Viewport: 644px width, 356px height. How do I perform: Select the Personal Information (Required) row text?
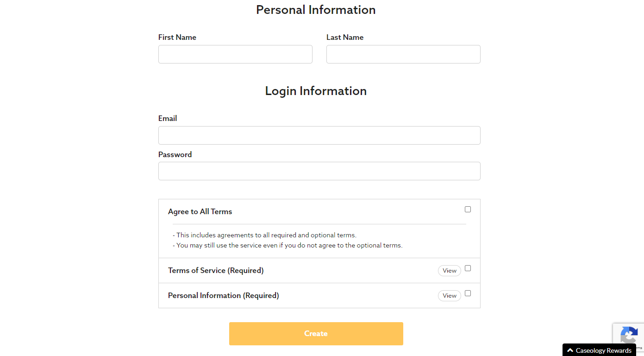[x=224, y=295]
